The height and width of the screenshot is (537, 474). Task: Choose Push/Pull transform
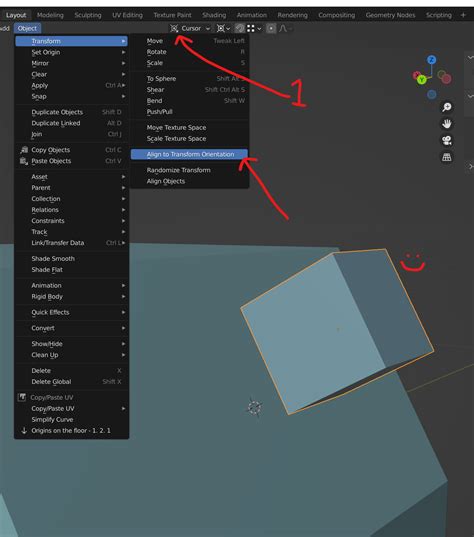coord(189,112)
